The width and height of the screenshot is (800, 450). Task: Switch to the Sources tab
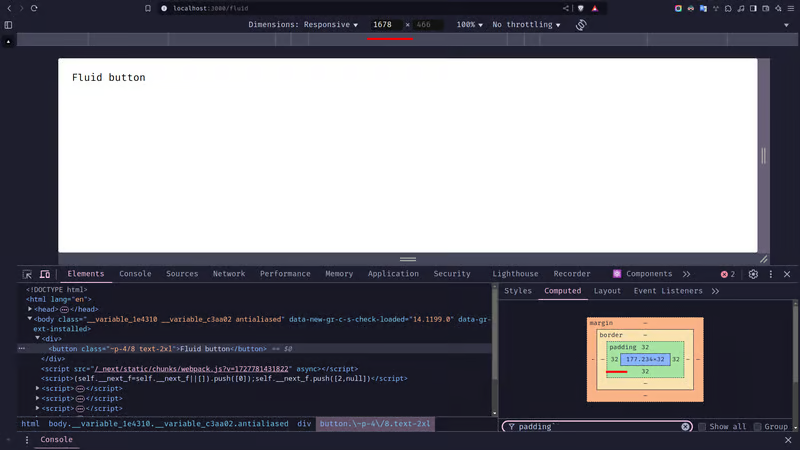tap(182, 274)
